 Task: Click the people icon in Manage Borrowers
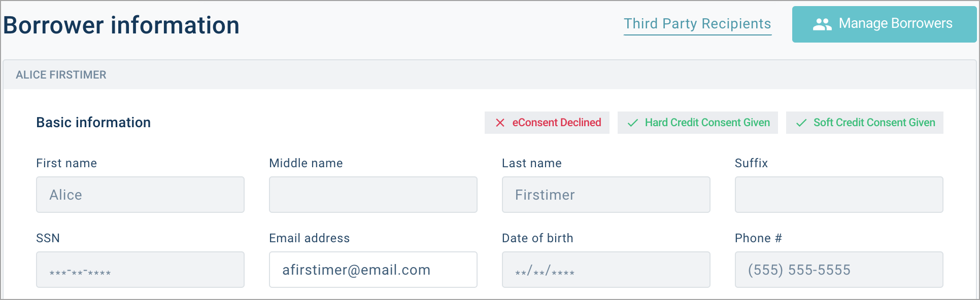coord(822,24)
